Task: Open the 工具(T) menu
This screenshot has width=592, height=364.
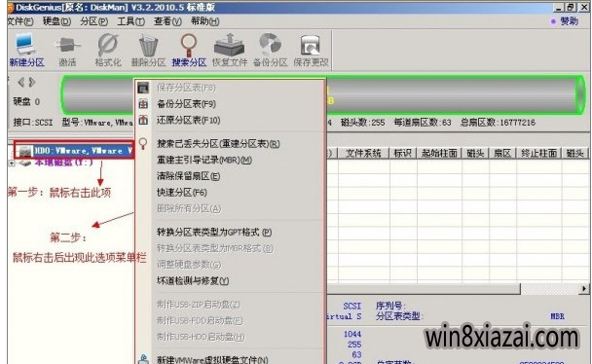Action: (x=130, y=21)
